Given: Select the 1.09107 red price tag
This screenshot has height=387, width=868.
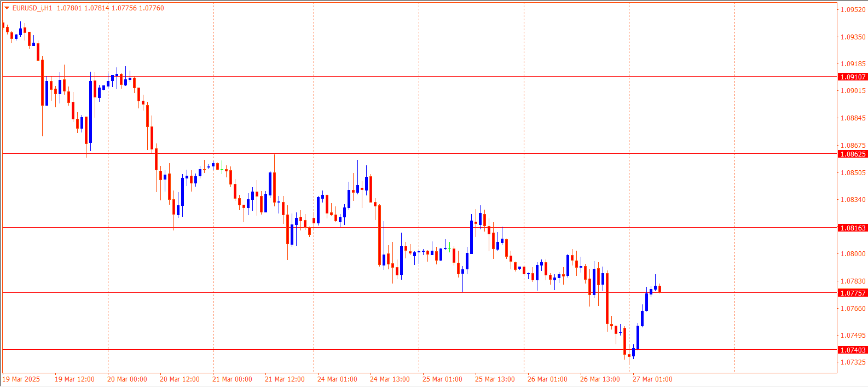Looking at the screenshot, I should (x=853, y=77).
